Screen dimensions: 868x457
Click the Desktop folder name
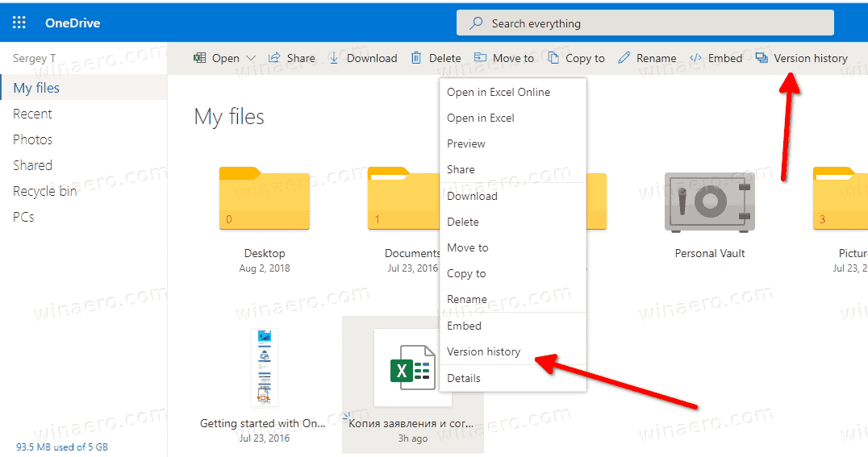265,253
